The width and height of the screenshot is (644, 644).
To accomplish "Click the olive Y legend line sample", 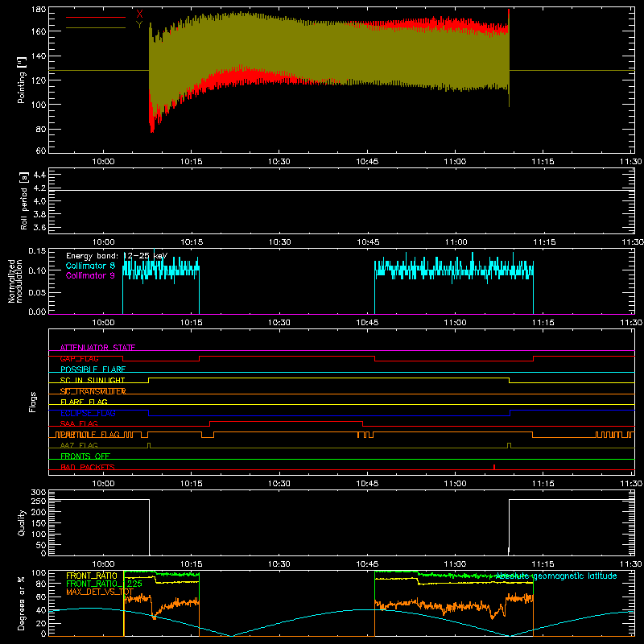I will click(96, 28).
